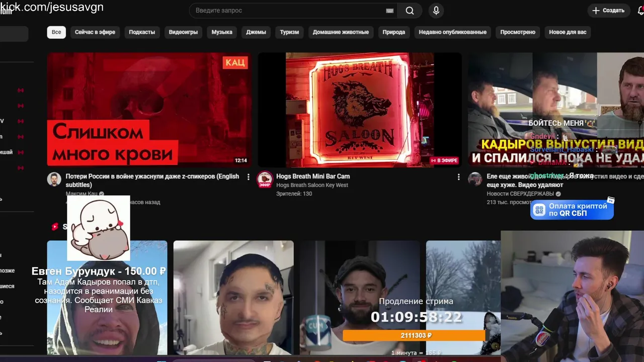Click Зрителей: 130 viewer count text

point(294,194)
